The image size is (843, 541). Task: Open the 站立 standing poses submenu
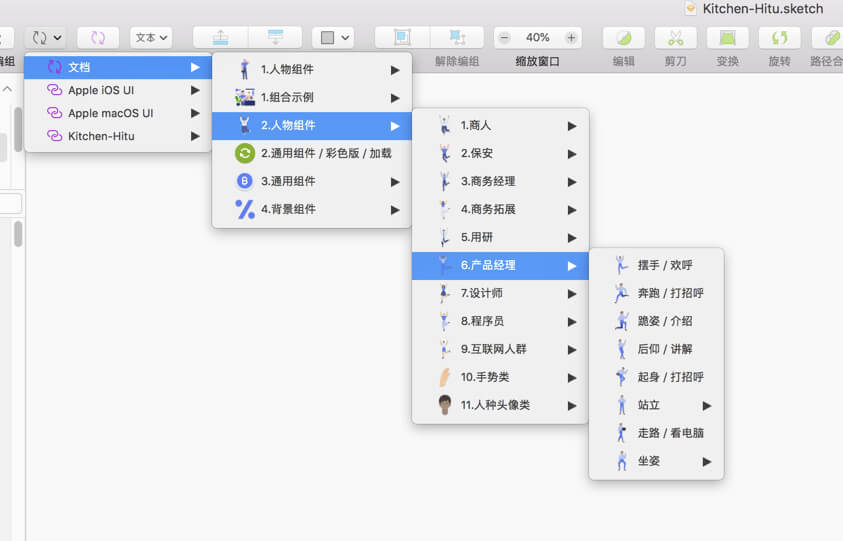656,405
